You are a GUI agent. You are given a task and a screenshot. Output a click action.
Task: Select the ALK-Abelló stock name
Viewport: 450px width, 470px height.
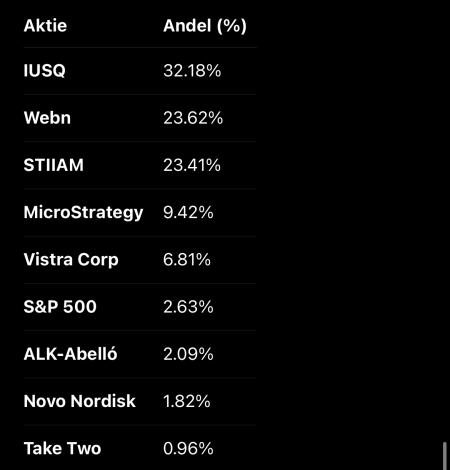click(70, 354)
